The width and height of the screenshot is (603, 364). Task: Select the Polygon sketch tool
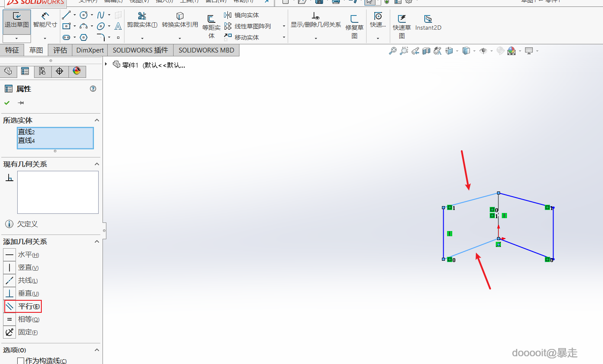[84, 37]
